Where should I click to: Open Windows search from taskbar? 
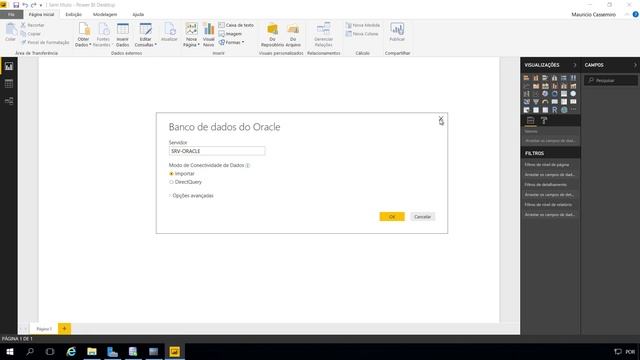tap(30, 351)
